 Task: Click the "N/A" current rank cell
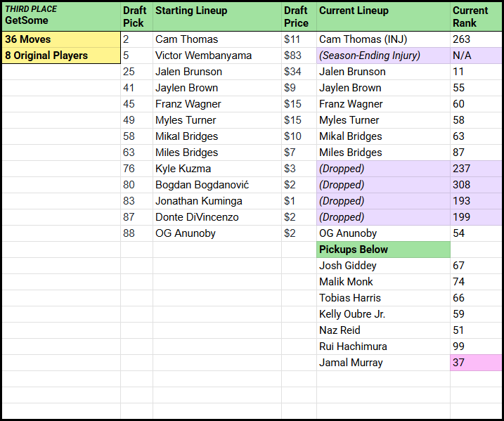(476, 56)
